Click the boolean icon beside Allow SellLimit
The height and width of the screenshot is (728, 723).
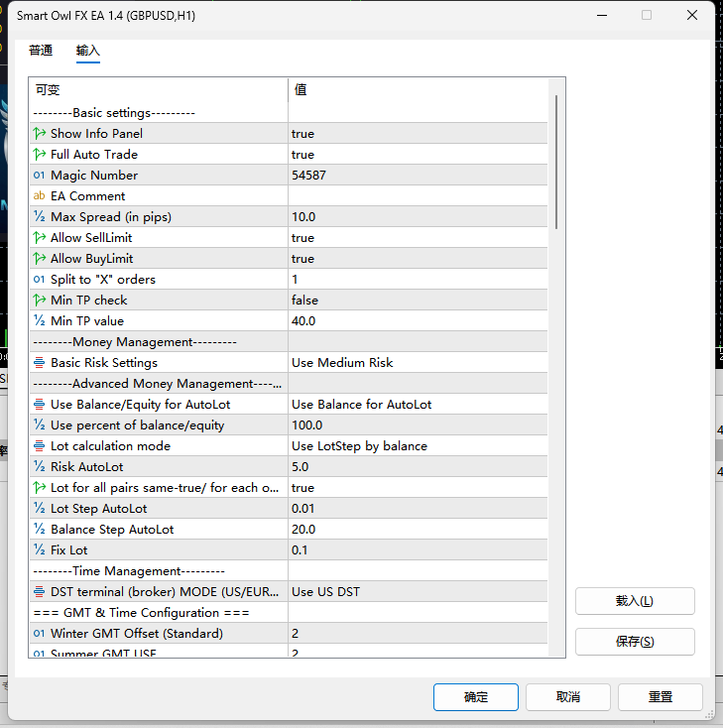coord(40,238)
